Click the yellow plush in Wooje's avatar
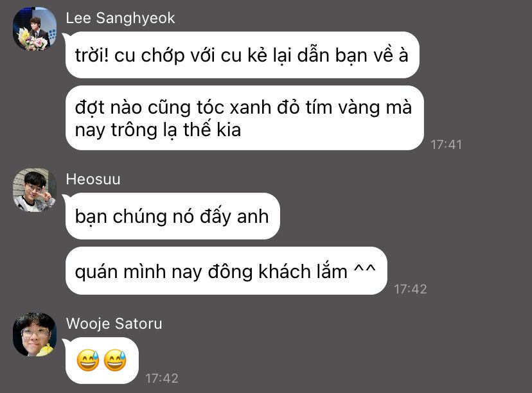The width and height of the screenshot is (532, 393). coord(45,350)
